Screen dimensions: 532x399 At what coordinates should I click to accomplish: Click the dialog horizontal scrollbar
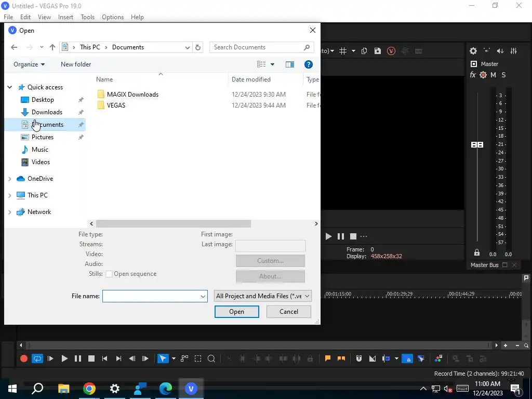tap(174, 223)
